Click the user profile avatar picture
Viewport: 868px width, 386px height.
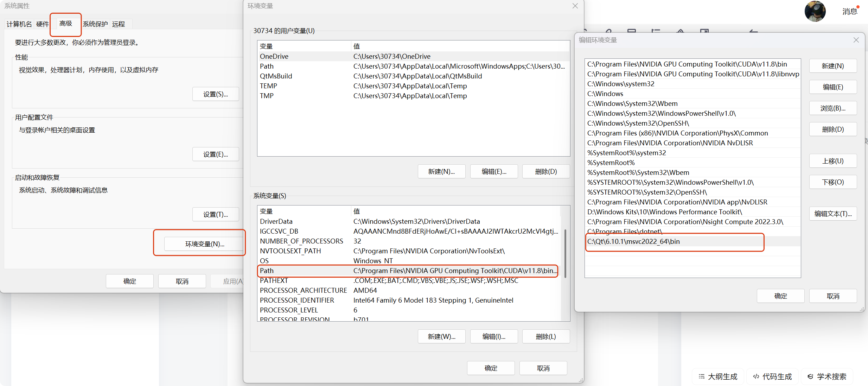[x=815, y=11]
